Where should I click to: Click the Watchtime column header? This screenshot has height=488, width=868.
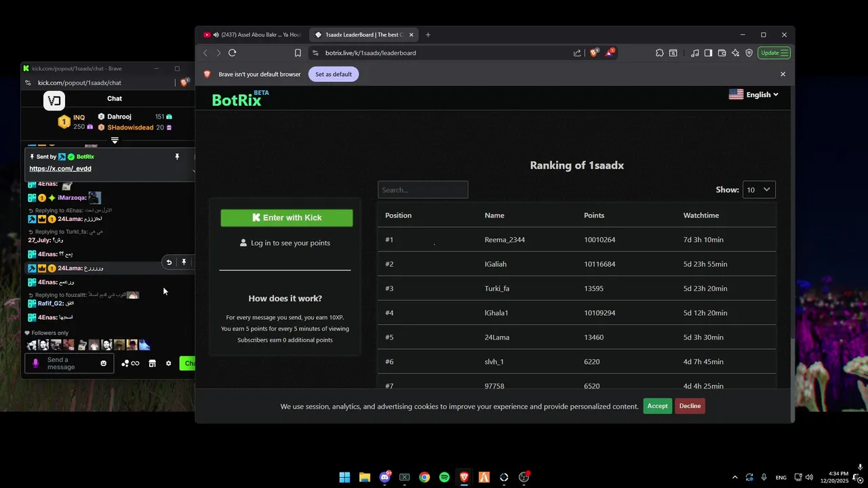[701, 216]
